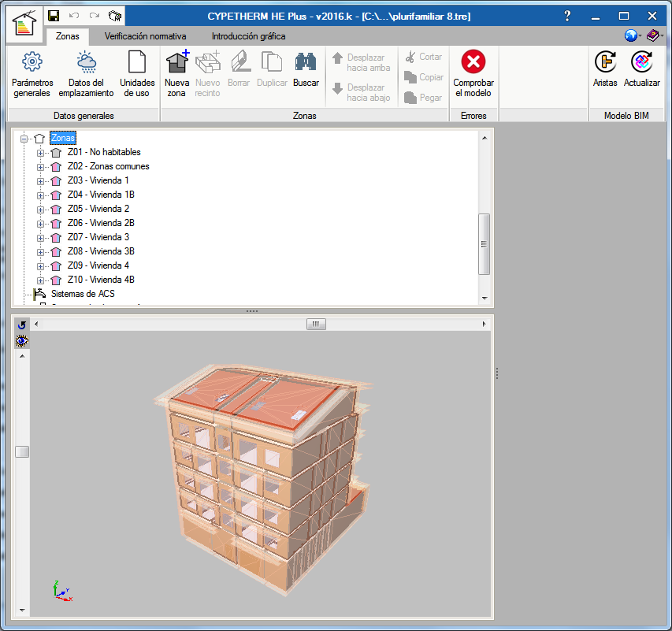The width and height of the screenshot is (672, 631).
Task: Expand Z05 - Vivienda 2 node
Action: tap(40, 210)
